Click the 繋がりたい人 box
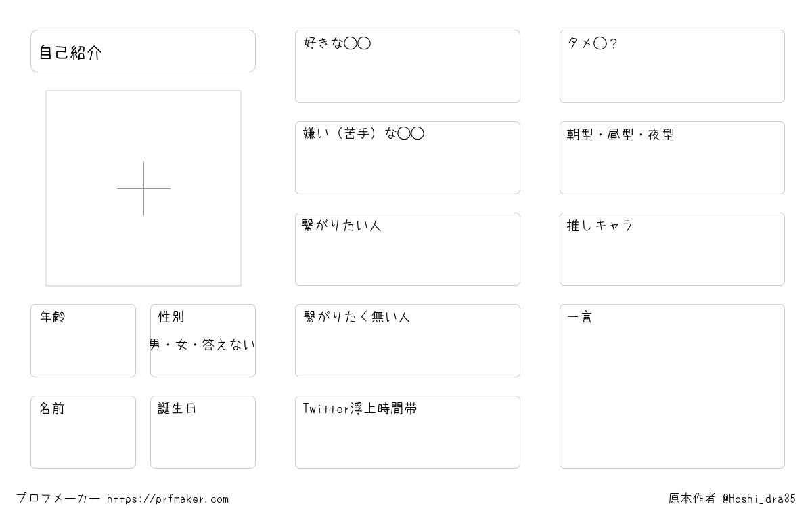Viewport: 812px width, 508px height. tap(407, 249)
